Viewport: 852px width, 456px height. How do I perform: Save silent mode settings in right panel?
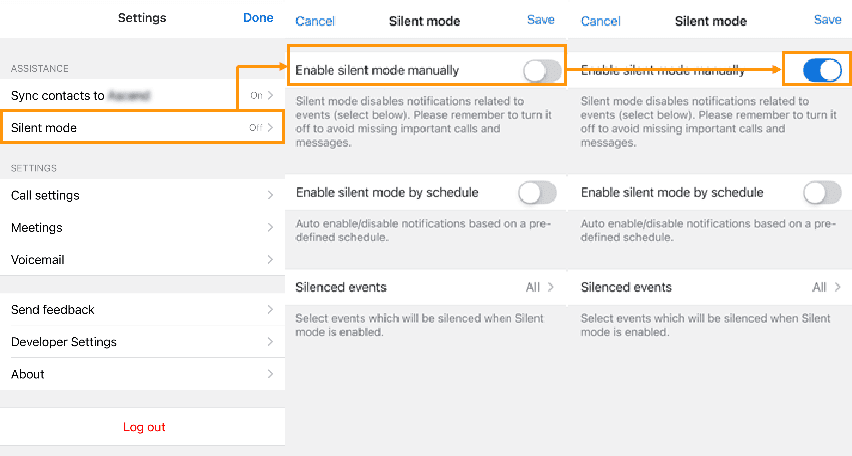(827, 20)
